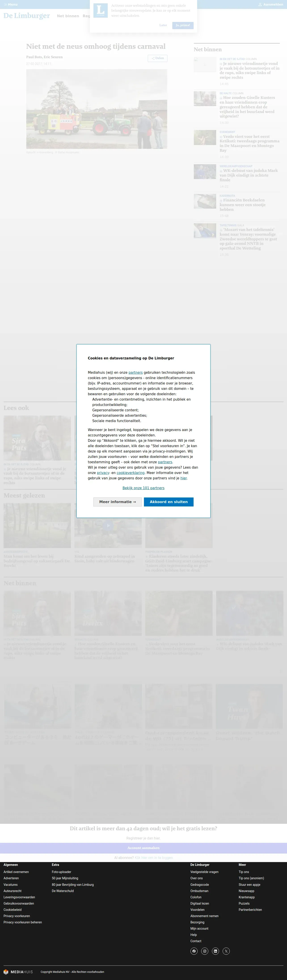Image resolution: width=287 pixels, height=980 pixels.
Task: Open Leveringsvoorwaarden footer link
Action: [x=19, y=897]
